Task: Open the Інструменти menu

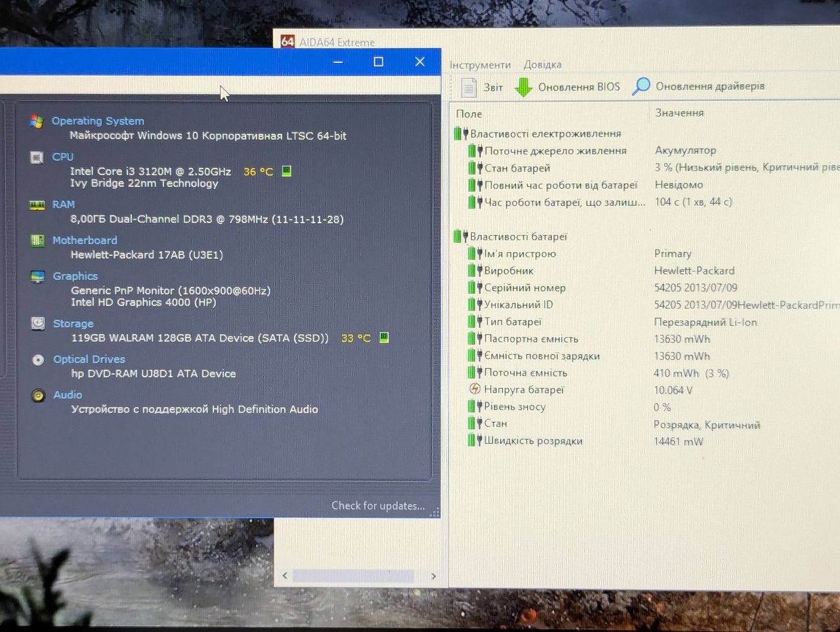Action: tap(480, 65)
